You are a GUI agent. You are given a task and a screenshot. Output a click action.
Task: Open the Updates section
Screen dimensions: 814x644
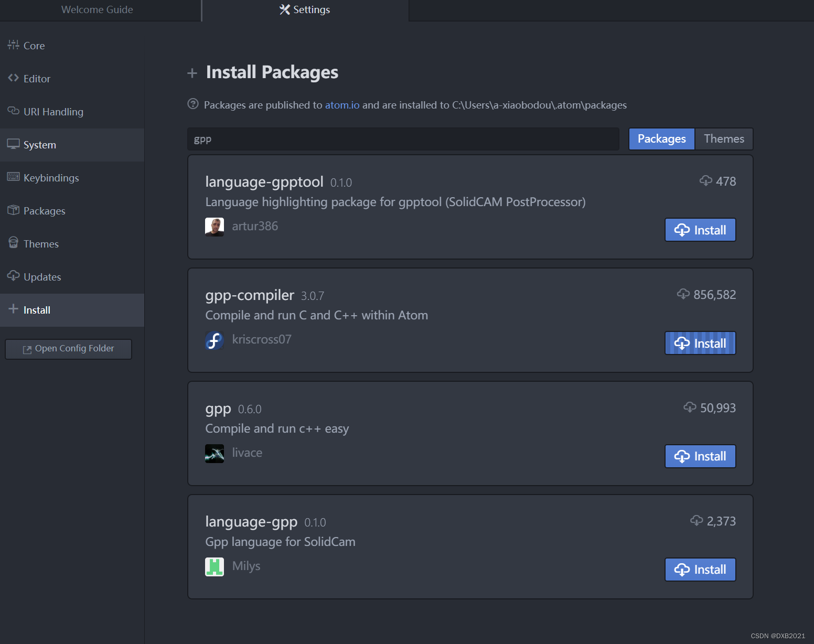[x=72, y=277]
